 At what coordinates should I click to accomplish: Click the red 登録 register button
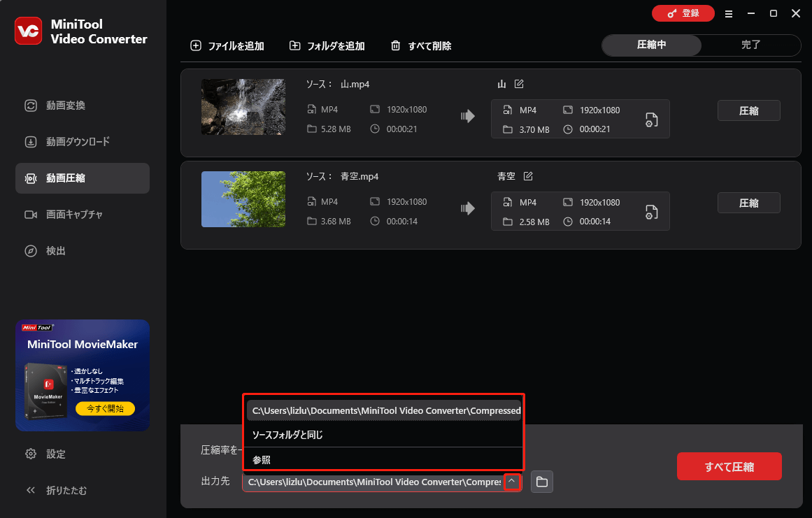(x=683, y=13)
